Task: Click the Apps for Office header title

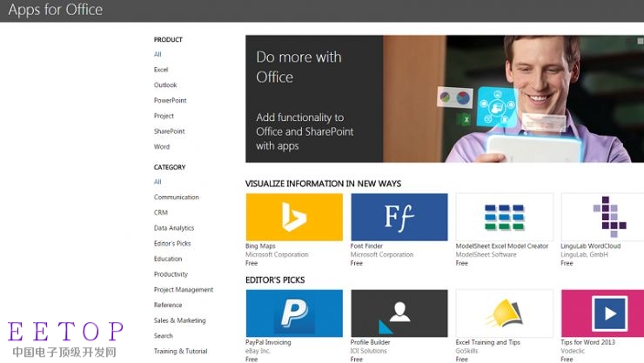Action: 56,10
